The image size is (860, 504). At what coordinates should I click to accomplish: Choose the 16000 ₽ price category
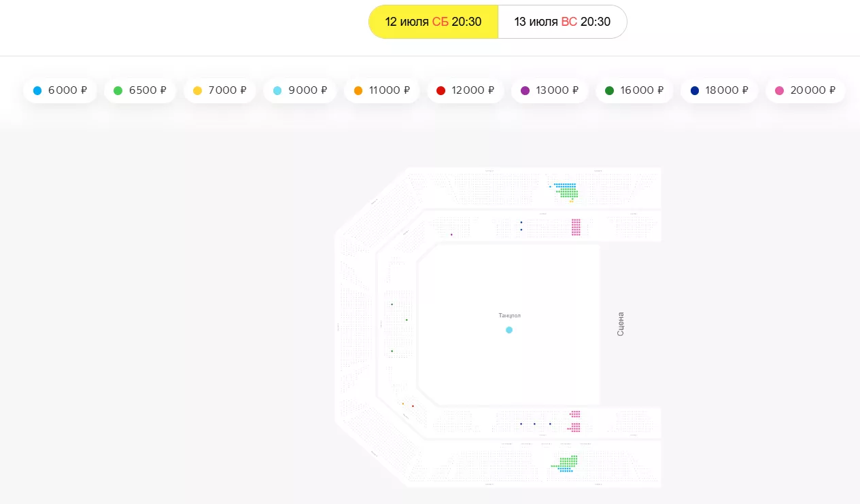(x=634, y=90)
